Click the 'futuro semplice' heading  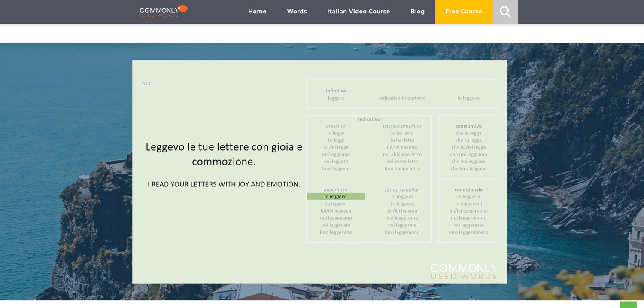tap(402, 189)
